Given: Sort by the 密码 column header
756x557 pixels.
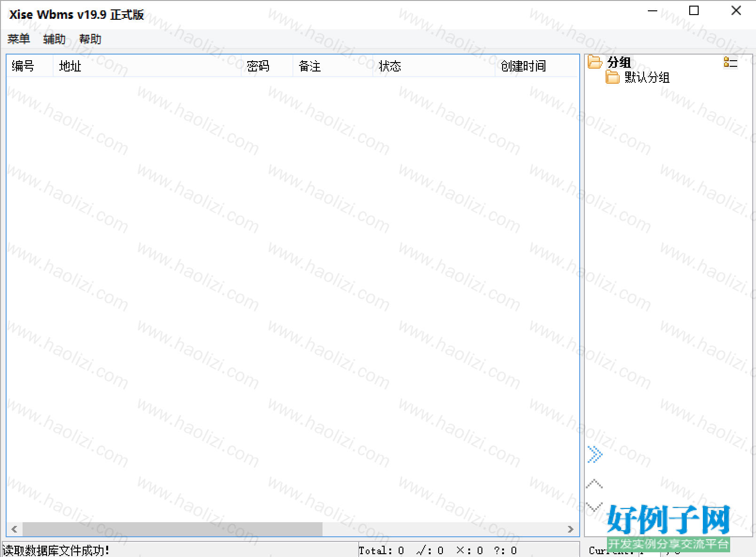Looking at the screenshot, I should pos(267,66).
